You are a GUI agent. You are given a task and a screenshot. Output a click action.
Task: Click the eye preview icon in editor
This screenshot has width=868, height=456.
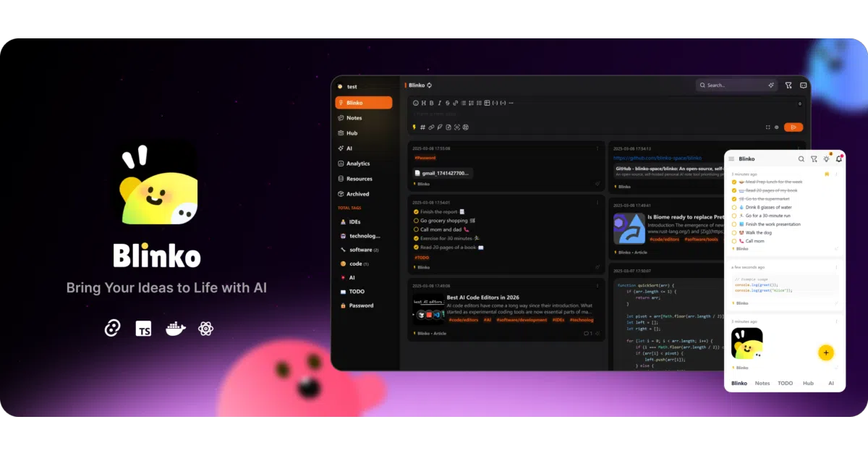pos(777,127)
